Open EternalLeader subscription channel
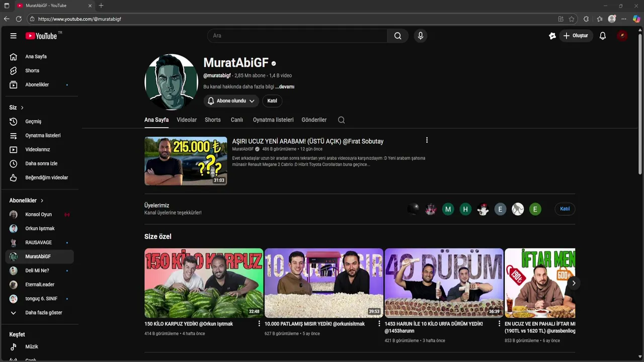Viewport: 644px width, 362px height. click(x=40, y=285)
